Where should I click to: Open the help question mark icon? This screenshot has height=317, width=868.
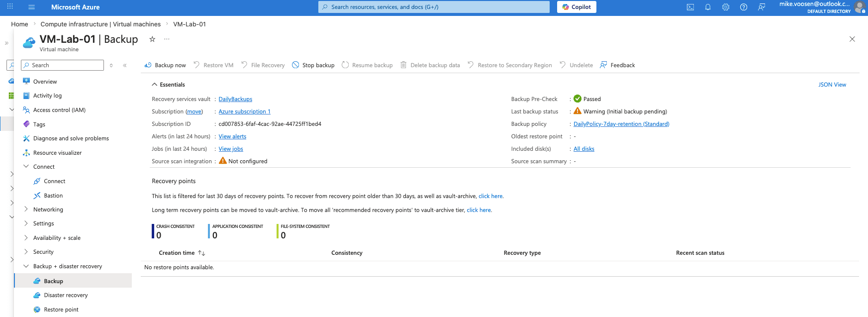744,7
